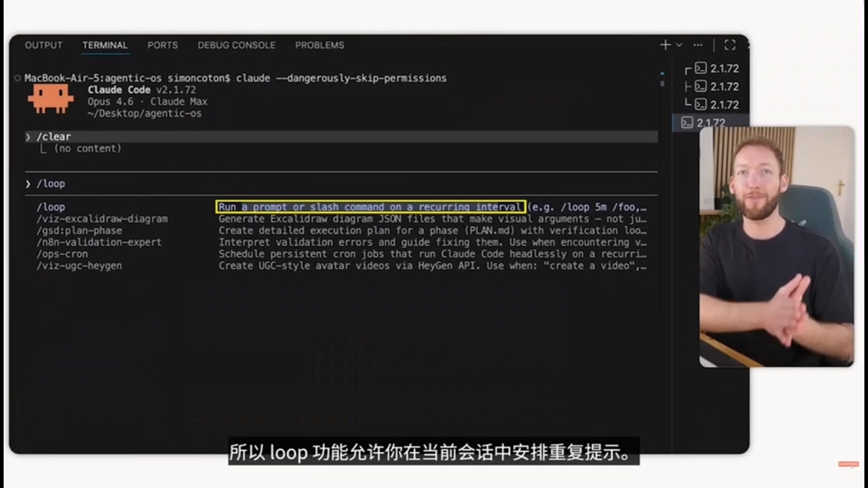Open the PORTS tab
Viewport: 868px width, 488px height.
pyautogui.click(x=163, y=45)
